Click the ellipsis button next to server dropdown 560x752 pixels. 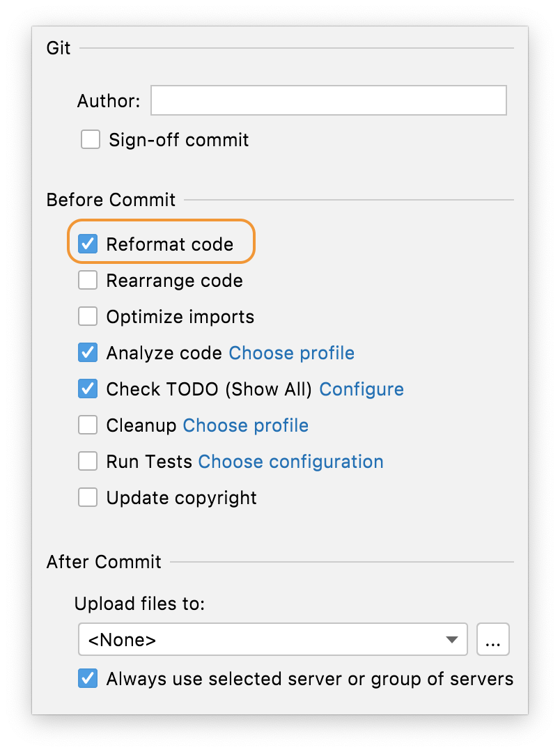493,640
